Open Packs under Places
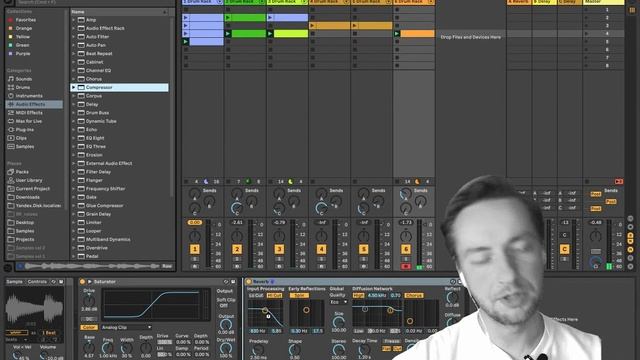The width and height of the screenshot is (640, 360). (x=22, y=172)
